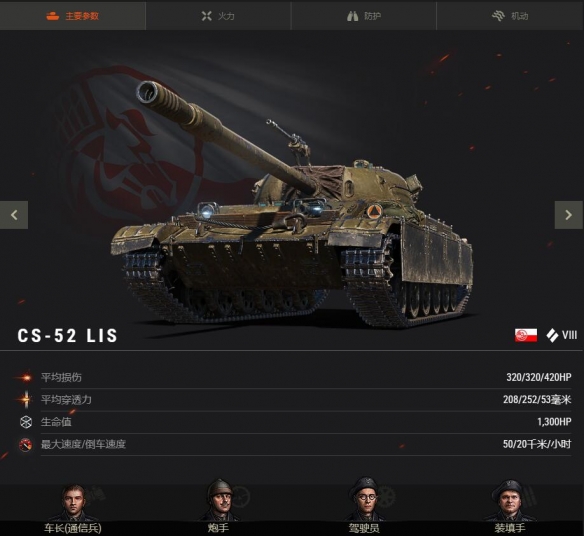Show next tank with right arrow

coord(569,215)
